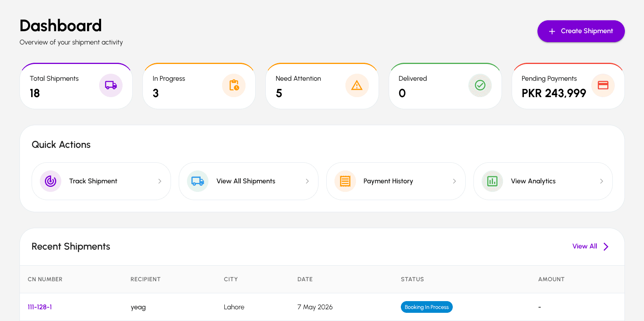Open shipment CN number 111-128-1
This screenshot has width=644, height=321.
tap(40, 307)
